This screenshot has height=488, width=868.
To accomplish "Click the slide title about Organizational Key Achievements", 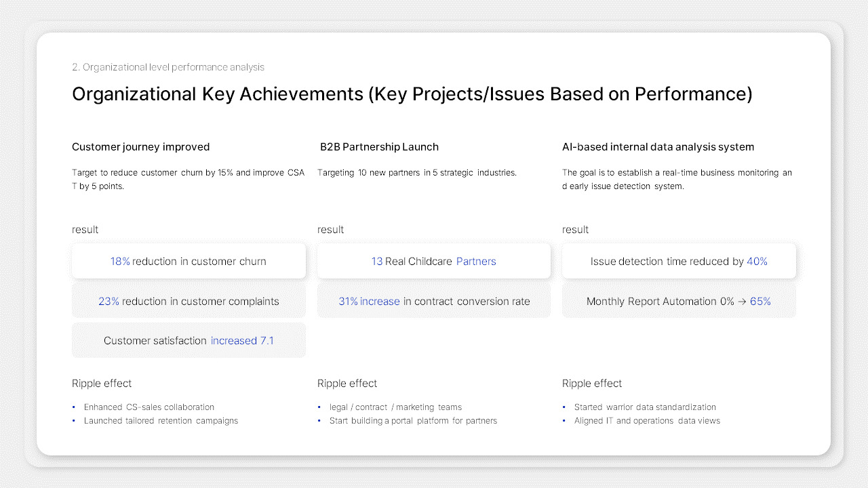I will tap(412, 94).
